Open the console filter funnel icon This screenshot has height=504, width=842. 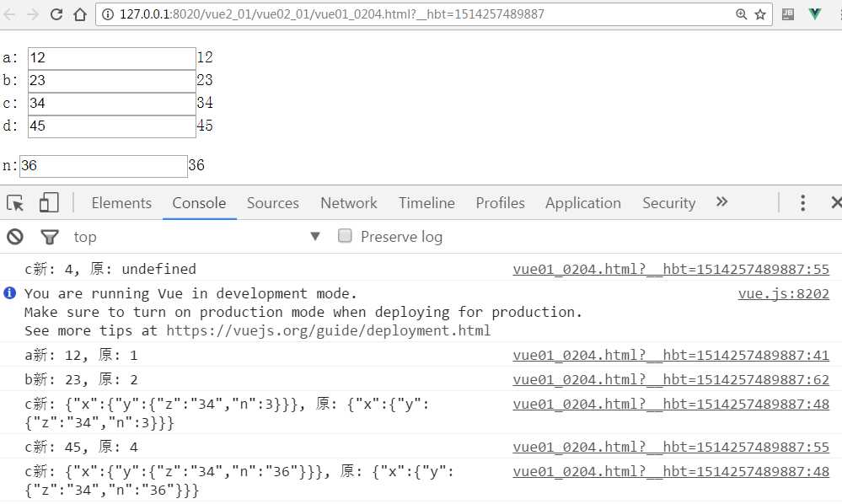pos(50,237)
